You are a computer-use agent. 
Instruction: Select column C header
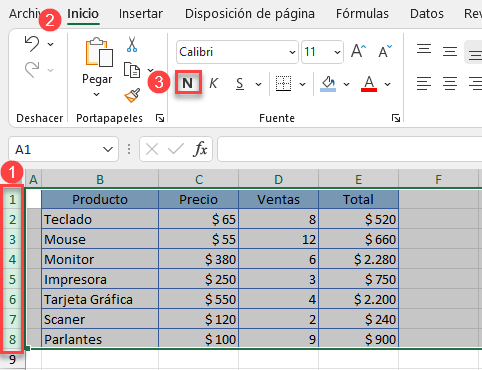(x=199, y=179)
